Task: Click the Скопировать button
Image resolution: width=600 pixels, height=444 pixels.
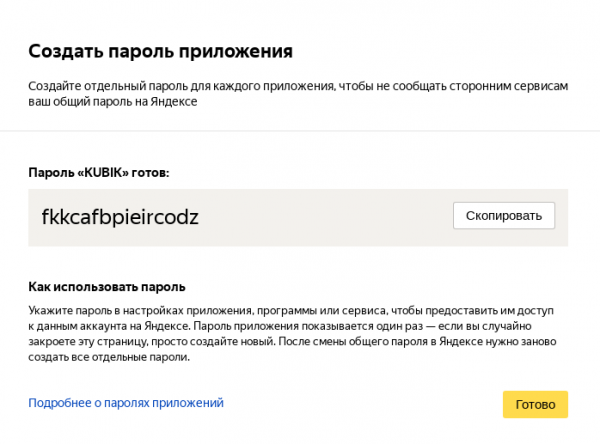Action: point(503,215)
